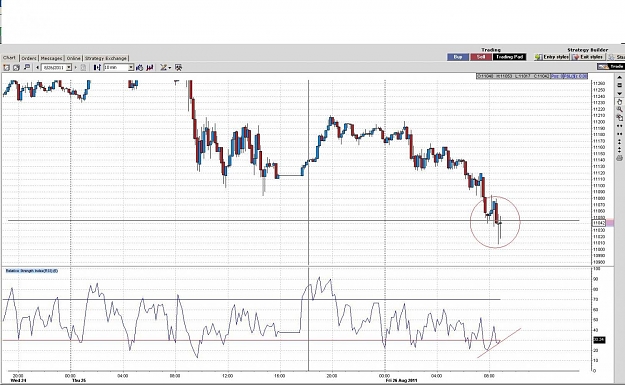Click the horizontal expand dots icon
The image size is (625, 385).
pos(619,126)
